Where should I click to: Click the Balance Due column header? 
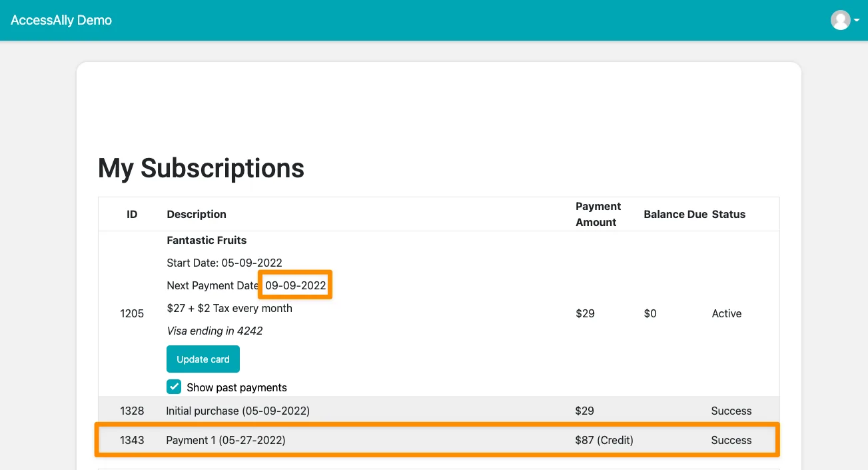point(675,214)
